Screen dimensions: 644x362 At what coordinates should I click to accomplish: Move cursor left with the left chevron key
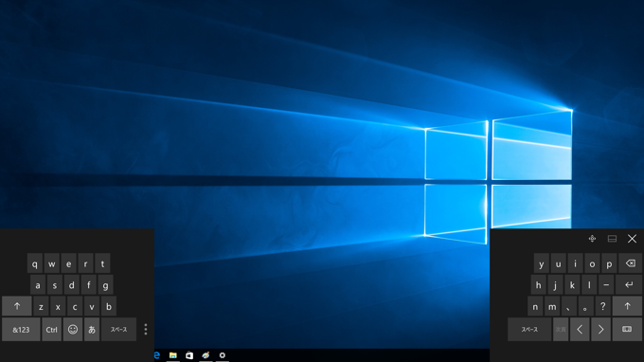[x=580, y=329]
